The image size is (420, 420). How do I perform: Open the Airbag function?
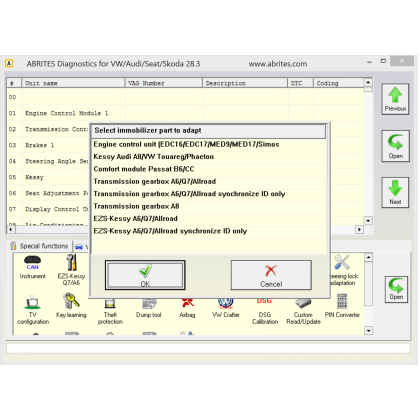tap(187, 308)
